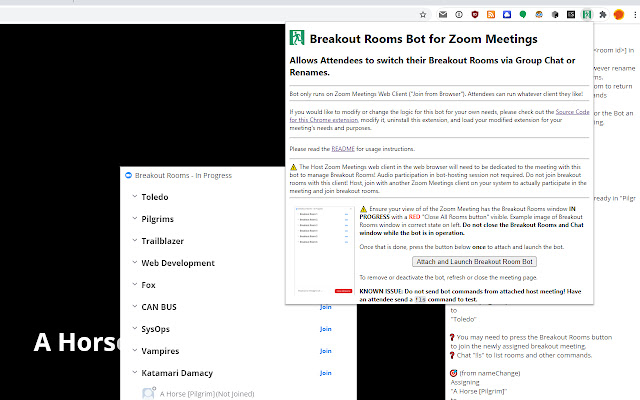
Task: Expand the SysOps breakout room
Action: point(135,329)
